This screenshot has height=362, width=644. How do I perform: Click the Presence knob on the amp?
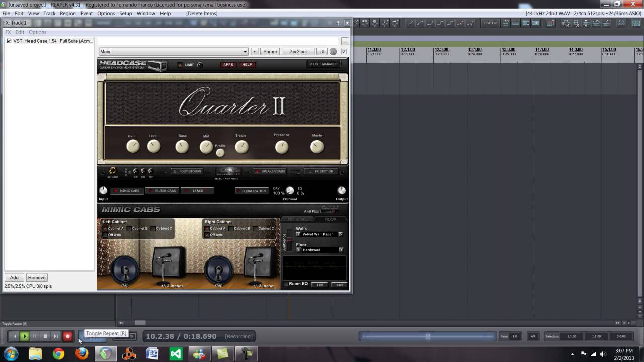point(282,147)
